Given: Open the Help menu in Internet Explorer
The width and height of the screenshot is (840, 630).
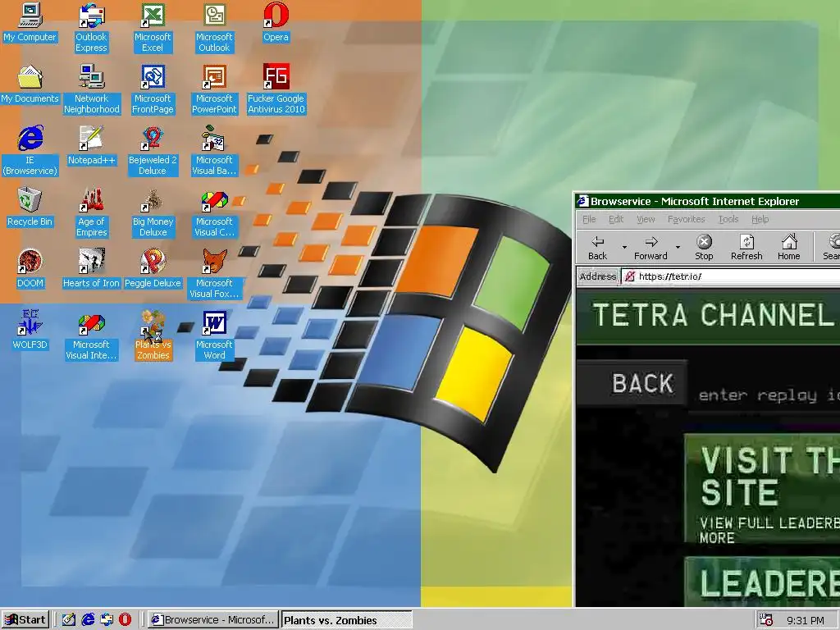Looking at the screenshot, I should pyautogui.click(x=760, y=219).
